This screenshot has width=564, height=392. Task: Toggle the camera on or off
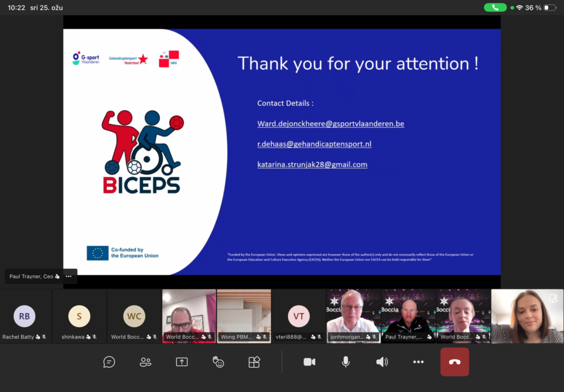[x=310, y=362]
